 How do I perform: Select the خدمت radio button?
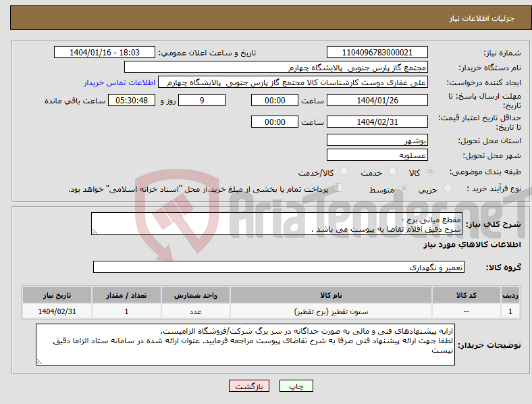pos(392,172)
